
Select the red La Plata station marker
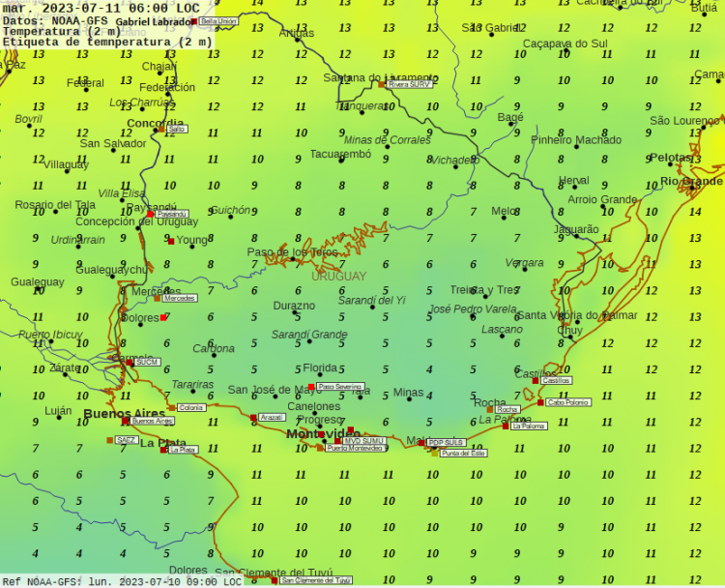pos(164,449)
